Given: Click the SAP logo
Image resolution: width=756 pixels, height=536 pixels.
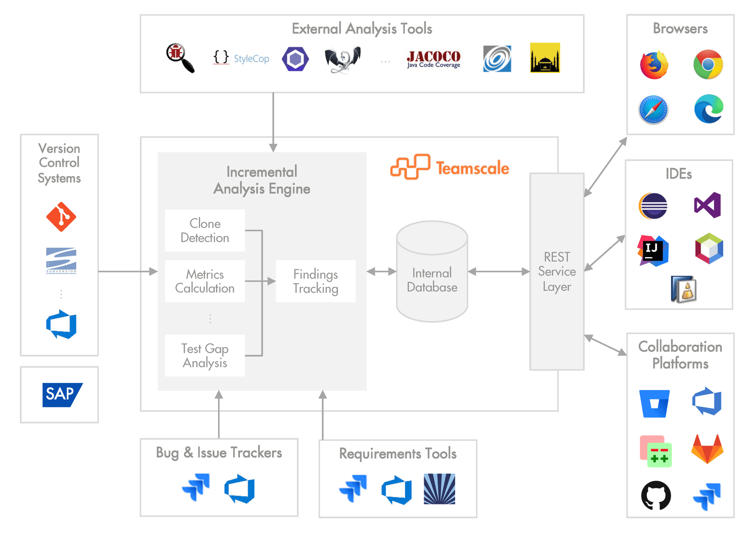Looking at the screenshot, I should pos(62,395).
